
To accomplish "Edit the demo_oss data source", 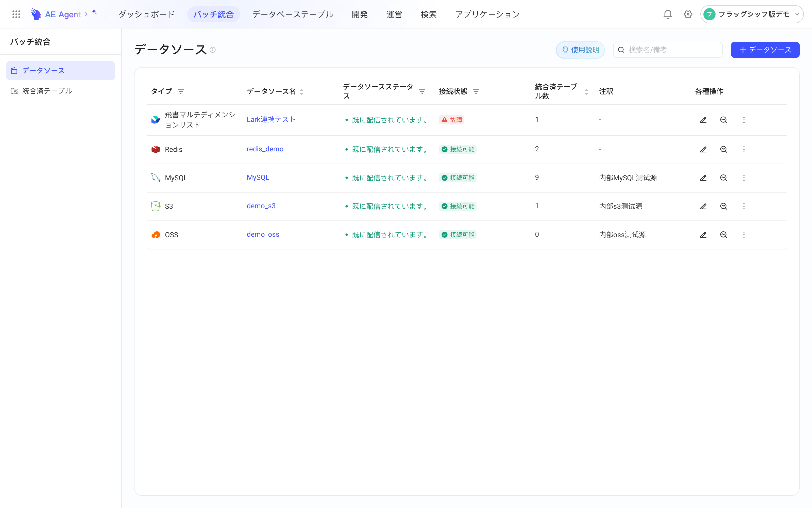I will 703,235.
